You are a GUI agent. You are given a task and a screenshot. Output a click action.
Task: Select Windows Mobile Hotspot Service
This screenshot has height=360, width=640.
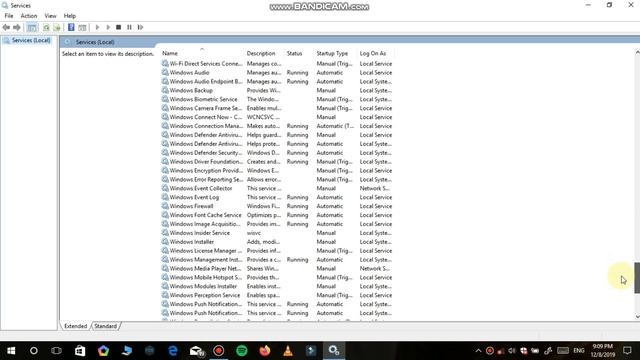[x=277, y=278]
